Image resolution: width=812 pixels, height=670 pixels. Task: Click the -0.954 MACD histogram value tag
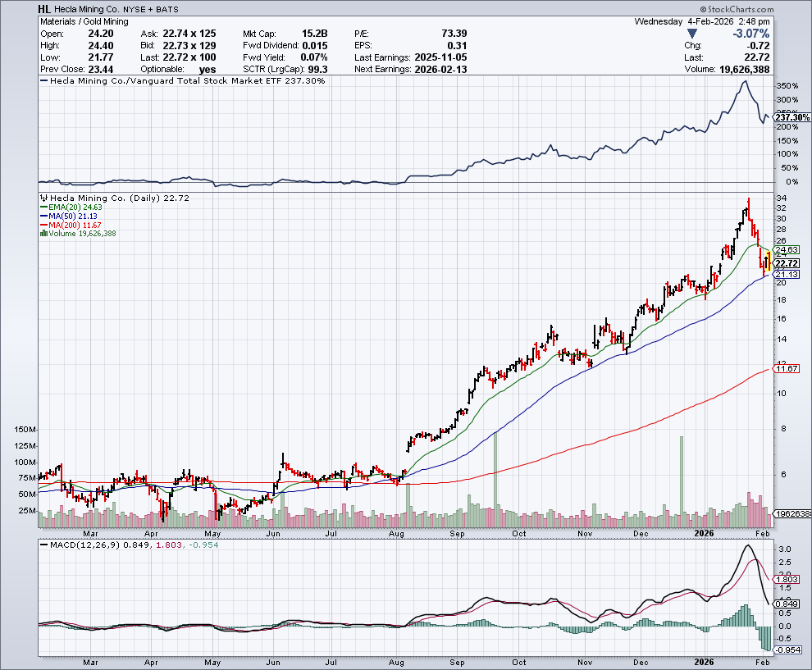coord(786,650)
